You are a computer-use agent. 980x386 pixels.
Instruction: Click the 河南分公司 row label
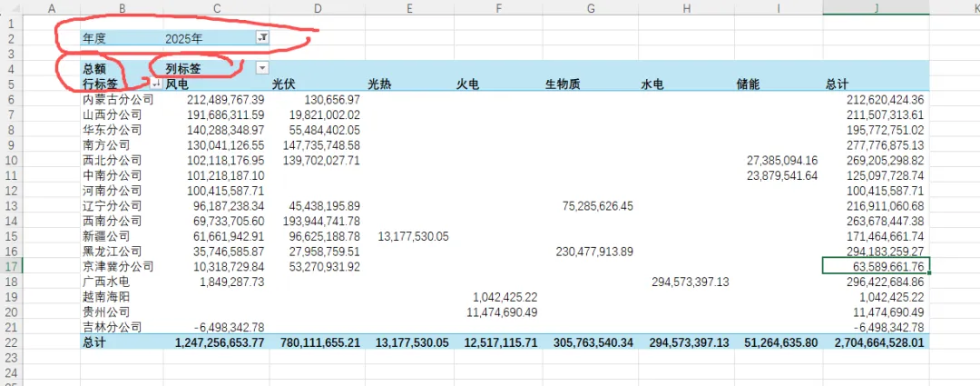[x=112, y=190]
